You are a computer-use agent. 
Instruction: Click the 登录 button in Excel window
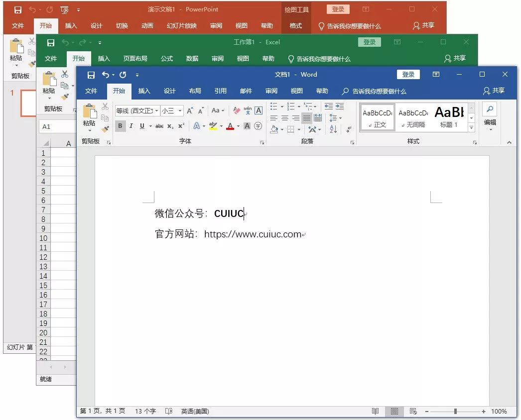pos(369,42)
